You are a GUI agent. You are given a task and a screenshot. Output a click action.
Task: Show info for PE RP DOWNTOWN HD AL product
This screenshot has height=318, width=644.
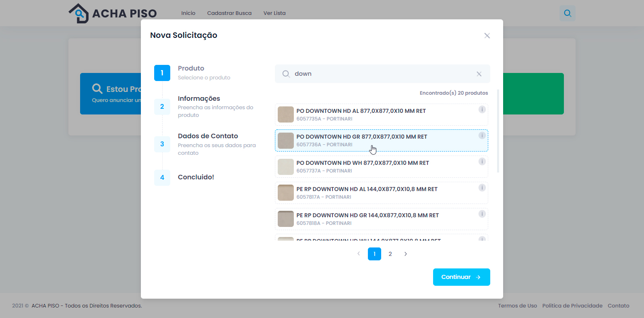tap(482, 188)
